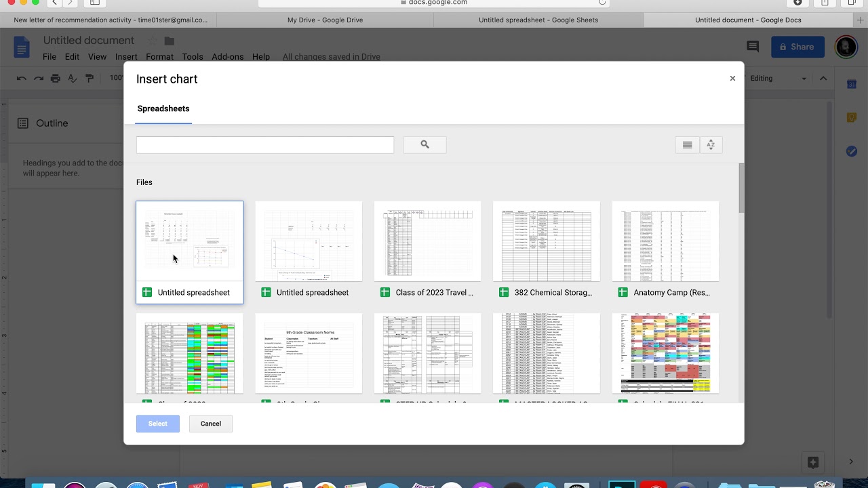Open the Spreadsheets tab
The width and height of the screenshot is (868, 488).
[x=163, y=108]
